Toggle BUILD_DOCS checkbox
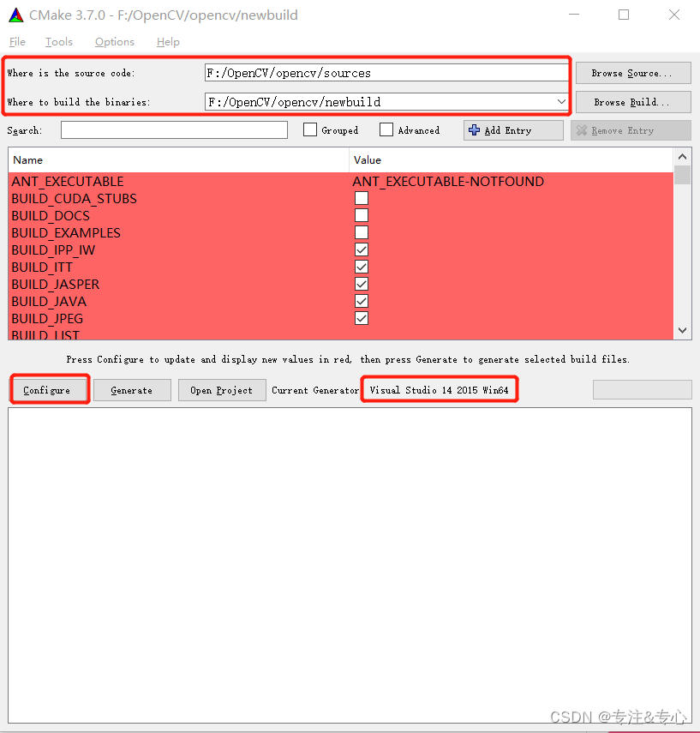Viewport: 700px width, 733px height. point(362,215)
